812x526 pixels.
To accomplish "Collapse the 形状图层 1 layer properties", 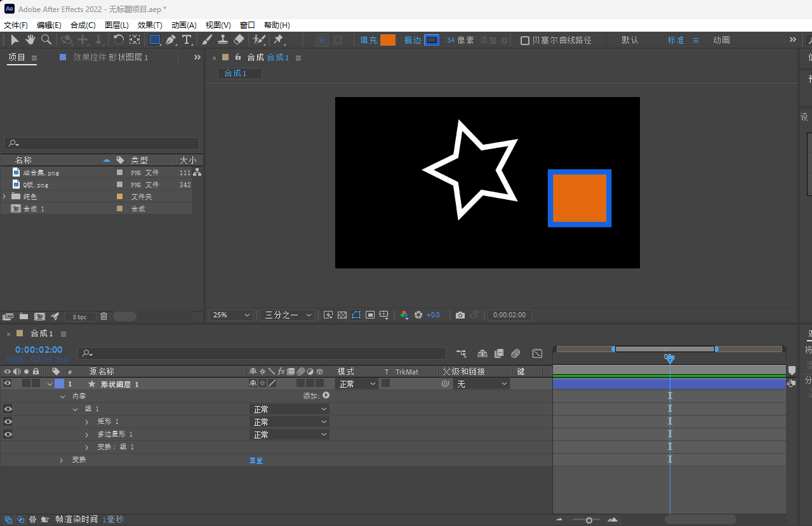I will click(50, 384).
